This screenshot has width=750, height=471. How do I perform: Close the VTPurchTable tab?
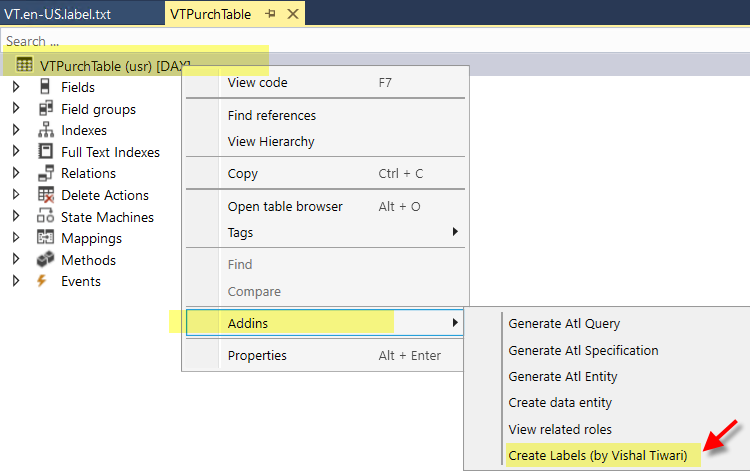click(293, 14)
